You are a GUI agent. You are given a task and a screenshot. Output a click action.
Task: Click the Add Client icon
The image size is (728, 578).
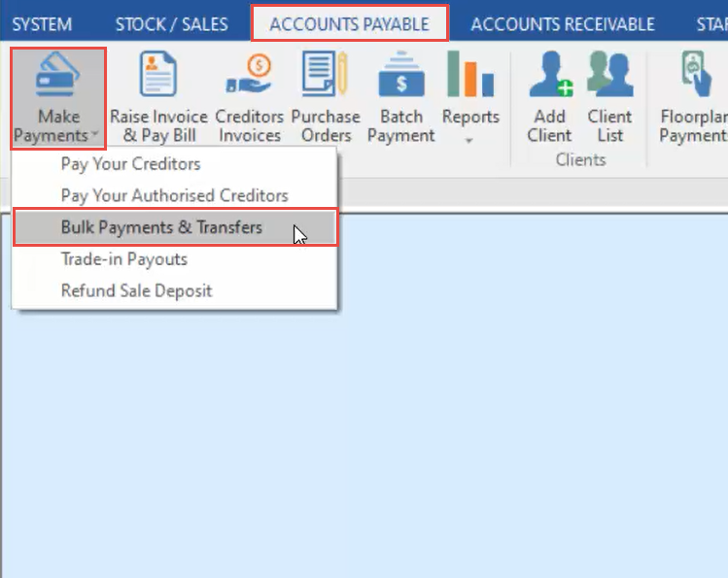pos(550,78)
